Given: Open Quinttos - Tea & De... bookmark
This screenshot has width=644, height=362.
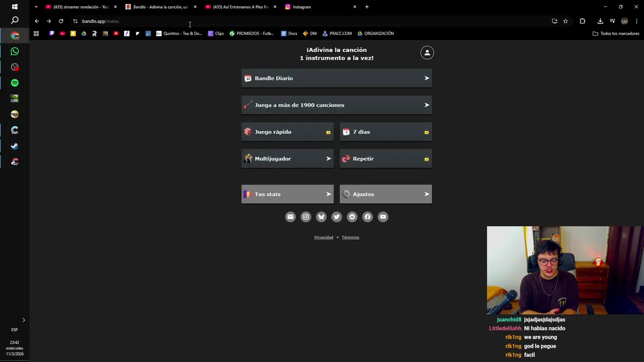Looking at the screenshot, I should [179, 34].
